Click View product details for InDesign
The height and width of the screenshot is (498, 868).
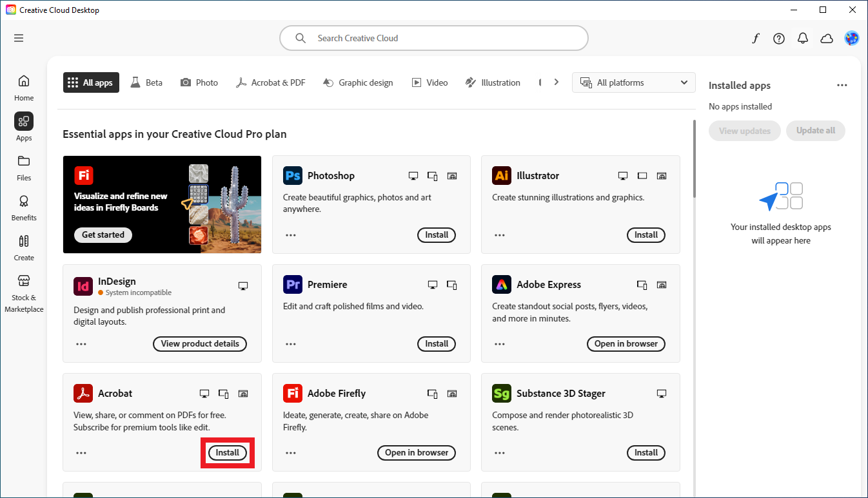200,344
